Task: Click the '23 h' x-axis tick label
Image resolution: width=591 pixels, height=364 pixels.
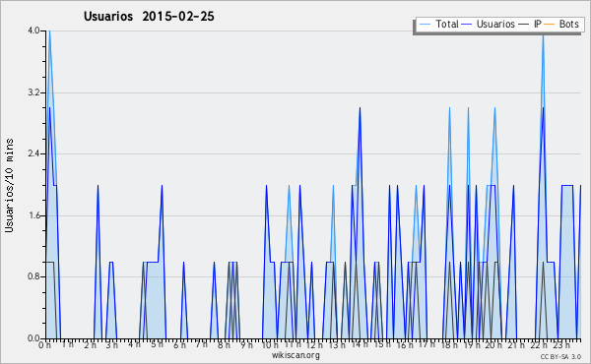Action: tap(561, 344)
